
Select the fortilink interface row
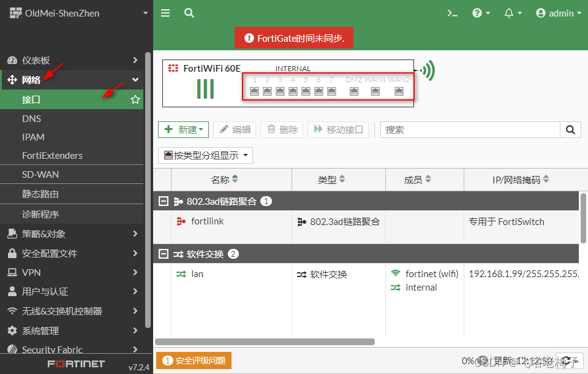click(x=366, y=227)
